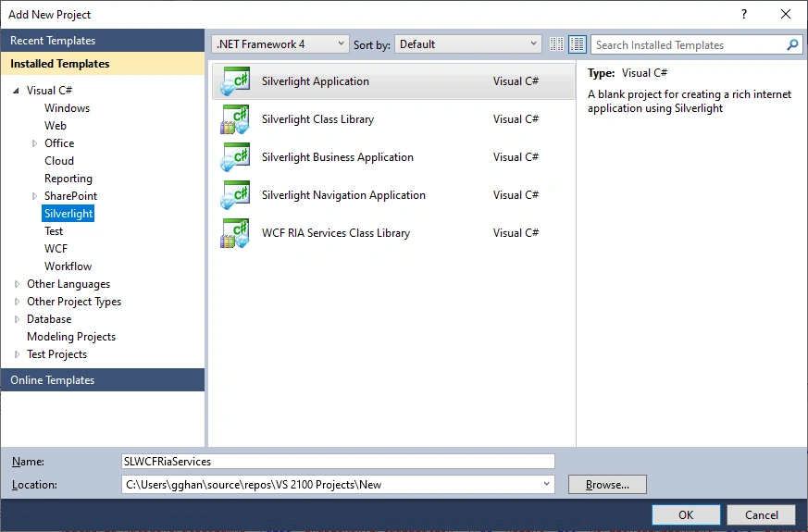This screenshot has width=808, height=532.
Task: Expand the Office tree node
Action: coord(34,143)
